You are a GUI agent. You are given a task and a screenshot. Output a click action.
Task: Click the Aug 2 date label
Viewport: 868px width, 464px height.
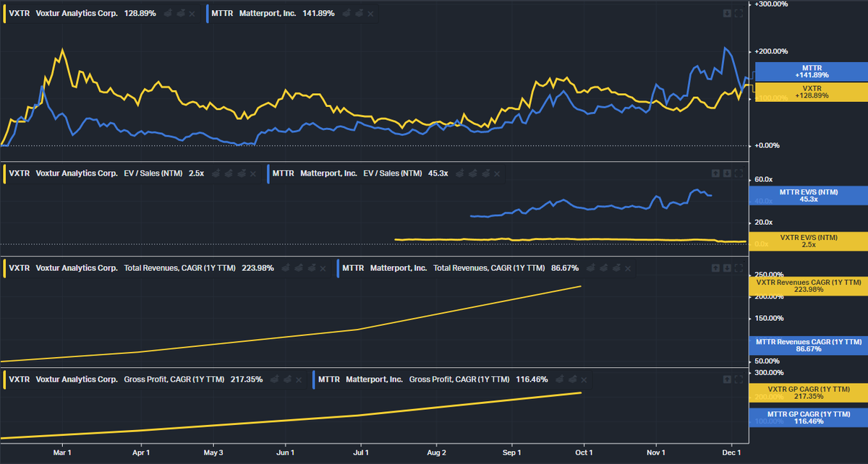point(436,453)
